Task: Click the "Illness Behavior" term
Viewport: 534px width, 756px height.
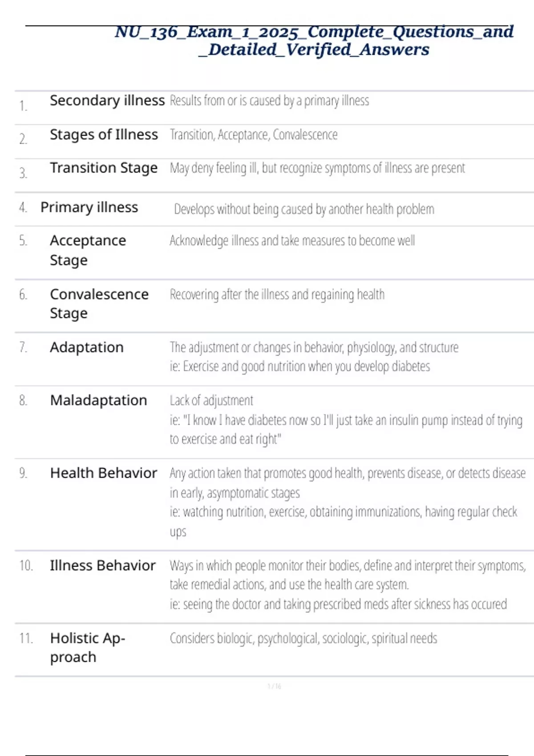Action: [102, 566]
